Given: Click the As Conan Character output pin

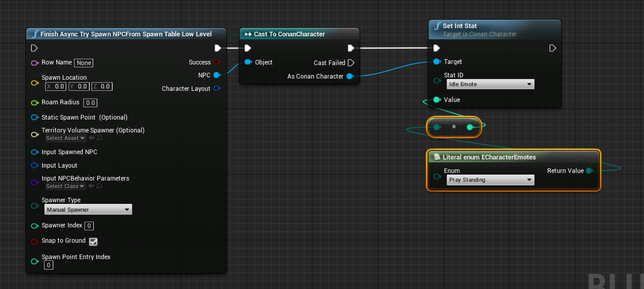Looking at the screenshot, I should pos(350,76).
